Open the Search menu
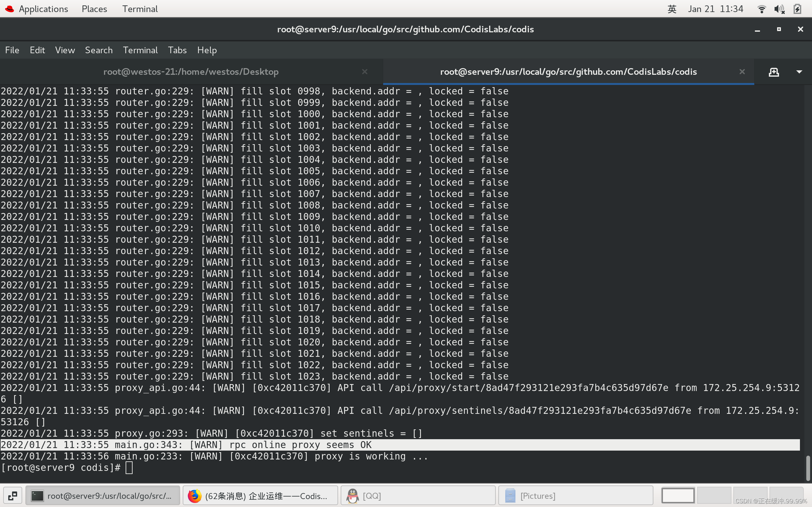The width and height of the screenshot is (812, 507). (x=99, y=50)
